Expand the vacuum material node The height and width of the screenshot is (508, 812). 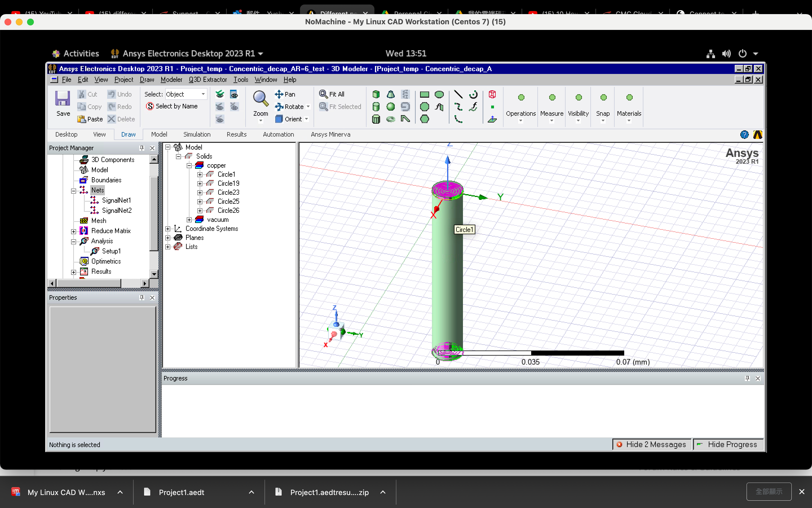(189, 220)
